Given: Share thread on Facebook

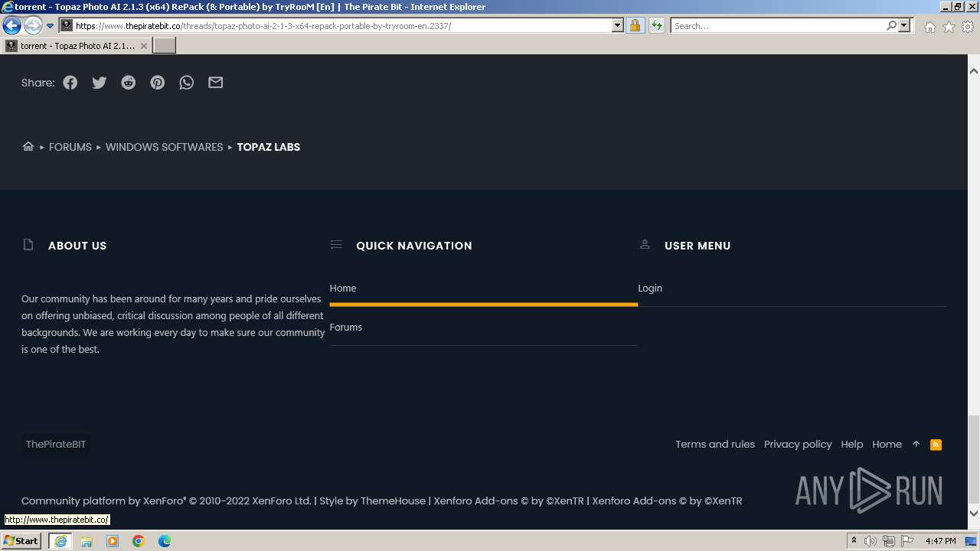Looking at the screenshot, I should 70,83.
